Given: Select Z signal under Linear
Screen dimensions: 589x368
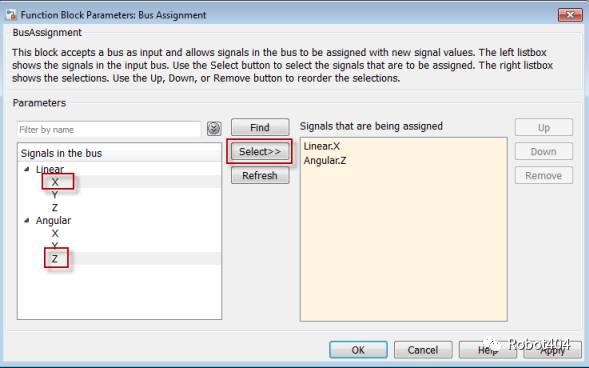Looking at the screenshot, I should coord(55,208).
